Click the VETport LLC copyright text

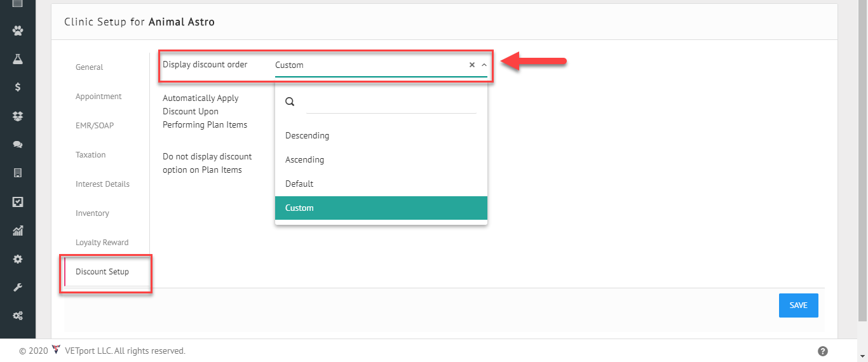click(x=125, y=351)
